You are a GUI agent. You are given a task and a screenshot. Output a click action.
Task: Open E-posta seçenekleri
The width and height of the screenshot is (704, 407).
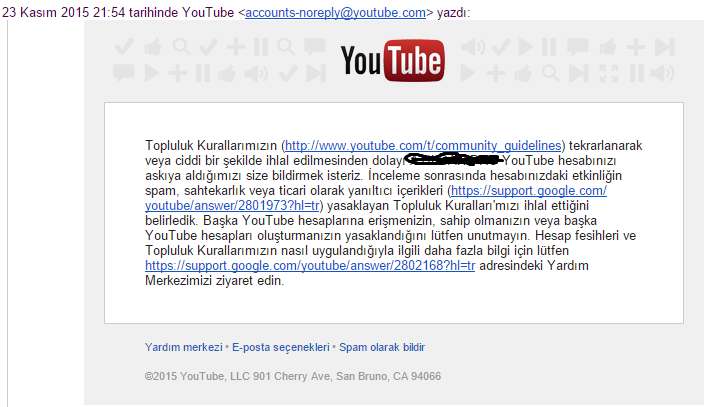(x=281, y=347)
